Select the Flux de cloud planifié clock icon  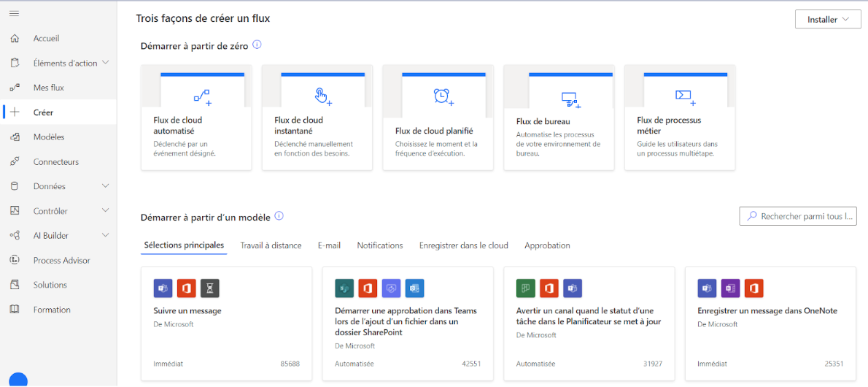(x=443, y=96)
